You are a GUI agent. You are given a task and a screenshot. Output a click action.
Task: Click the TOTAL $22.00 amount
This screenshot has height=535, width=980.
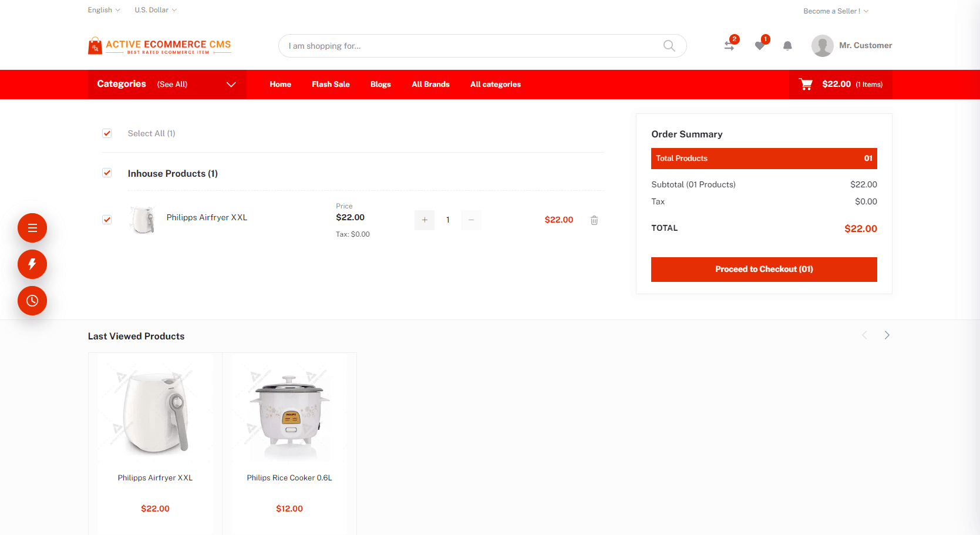tap(861, 229)
